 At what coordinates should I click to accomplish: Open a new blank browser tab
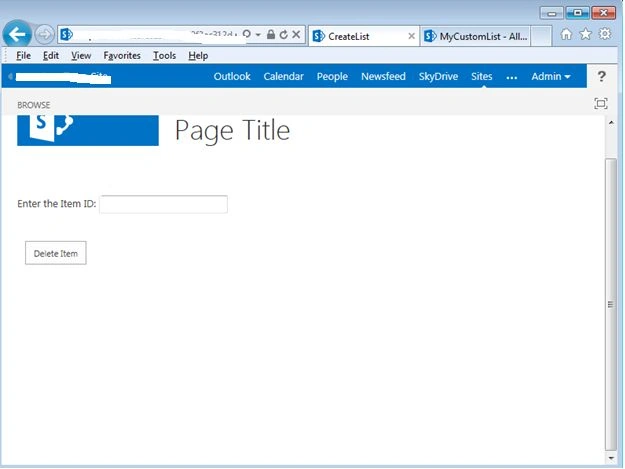541,36
